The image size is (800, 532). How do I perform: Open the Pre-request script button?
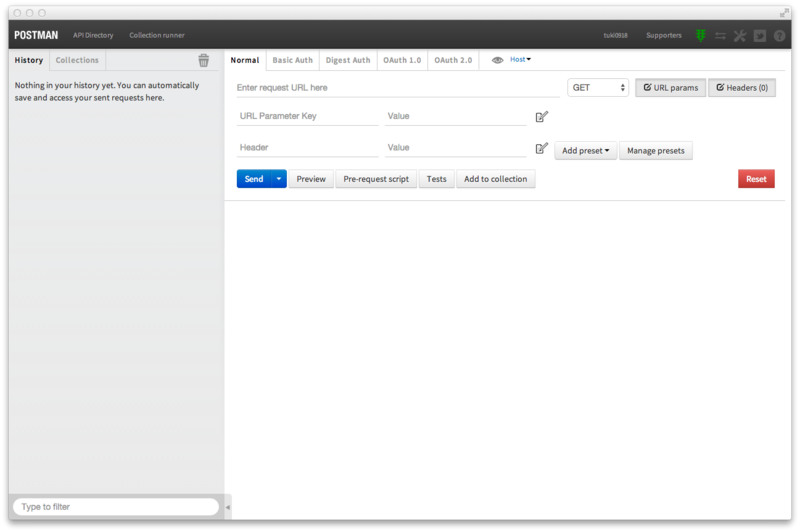click(x=376, y=179)
